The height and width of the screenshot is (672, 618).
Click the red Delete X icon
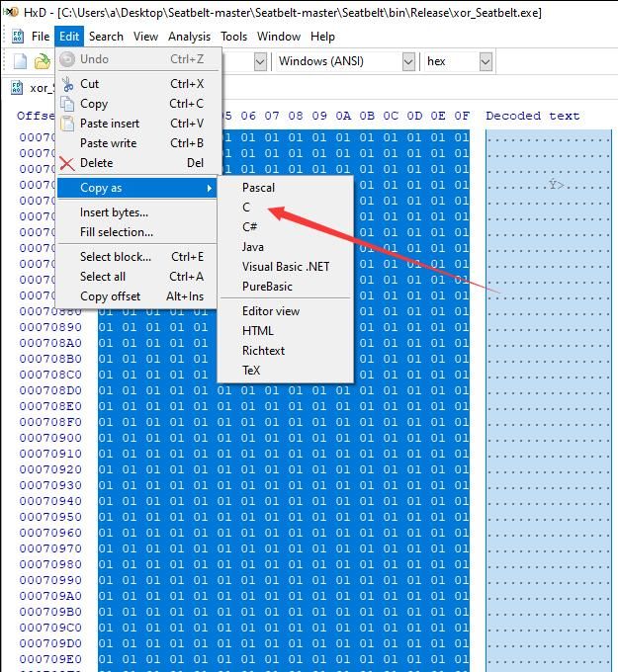tap(67, 163)
